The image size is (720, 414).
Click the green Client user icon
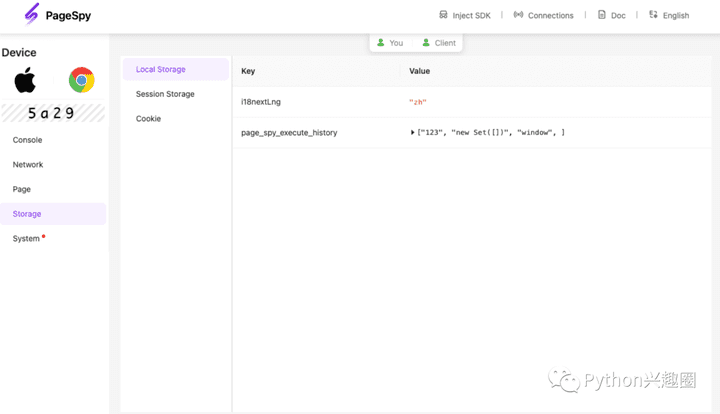pyautogui.click(x=426, y=43)
